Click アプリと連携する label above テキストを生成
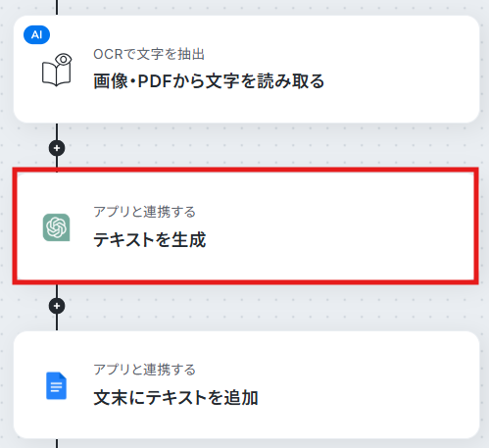The width and height of the screenshot is (489, 448). pyautogui.click(x=144, y=212)
